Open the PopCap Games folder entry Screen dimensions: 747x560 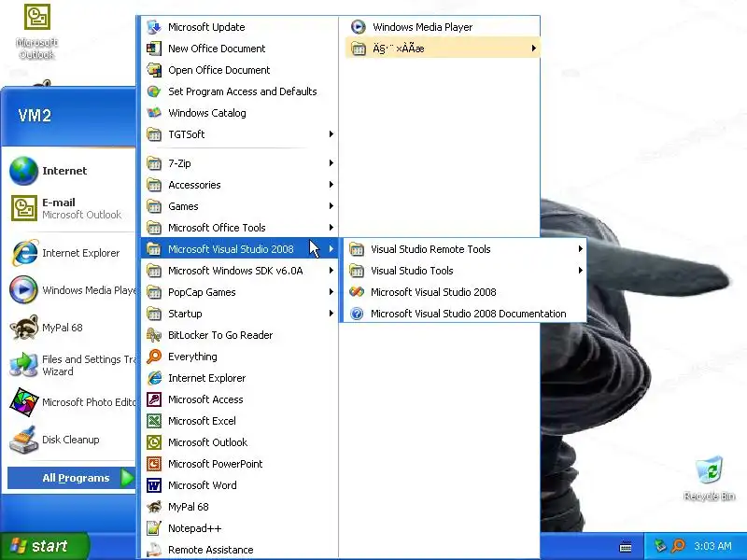click(239, 292)
